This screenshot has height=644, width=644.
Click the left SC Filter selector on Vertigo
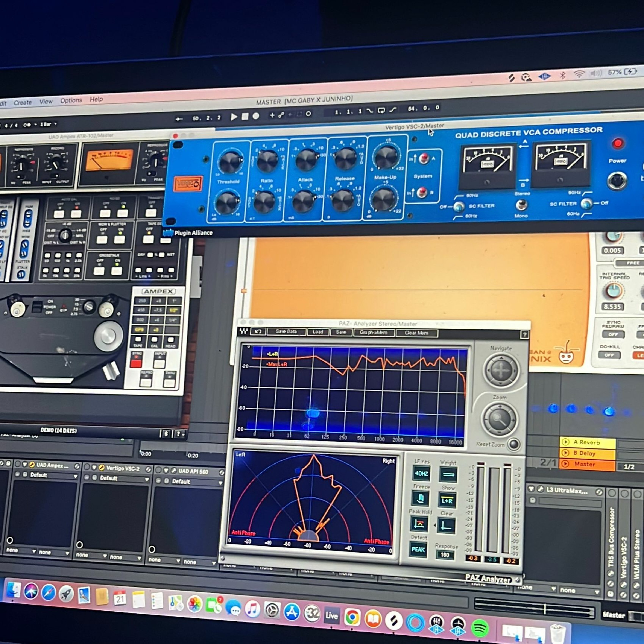click(459, 207)
